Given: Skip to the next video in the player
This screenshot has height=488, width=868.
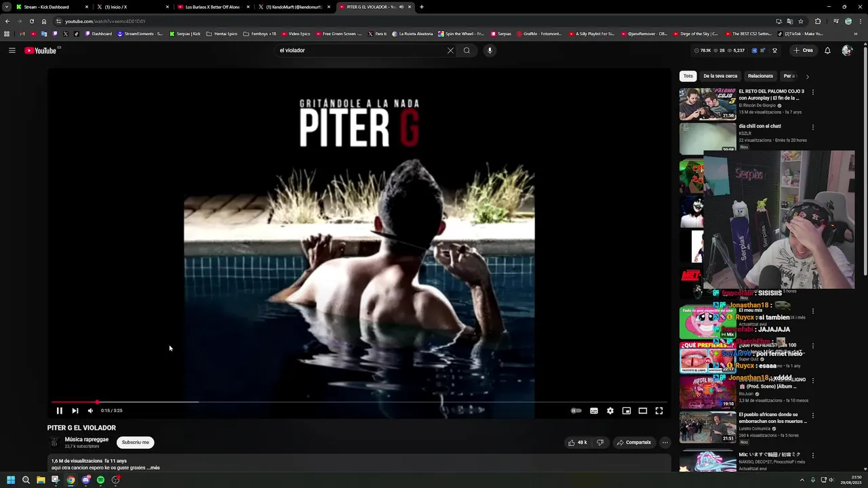Looking at the screenshot, I should (75, 411).
